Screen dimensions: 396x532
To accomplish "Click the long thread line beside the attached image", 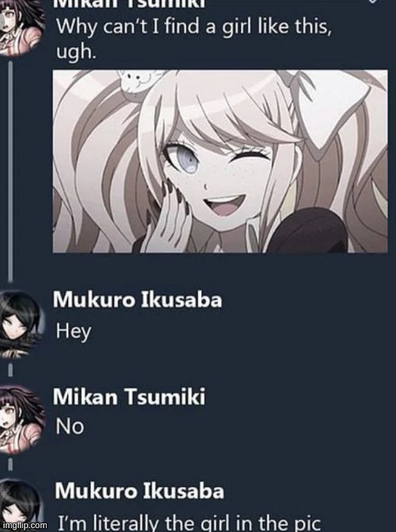I will click(x=10, y=171).
